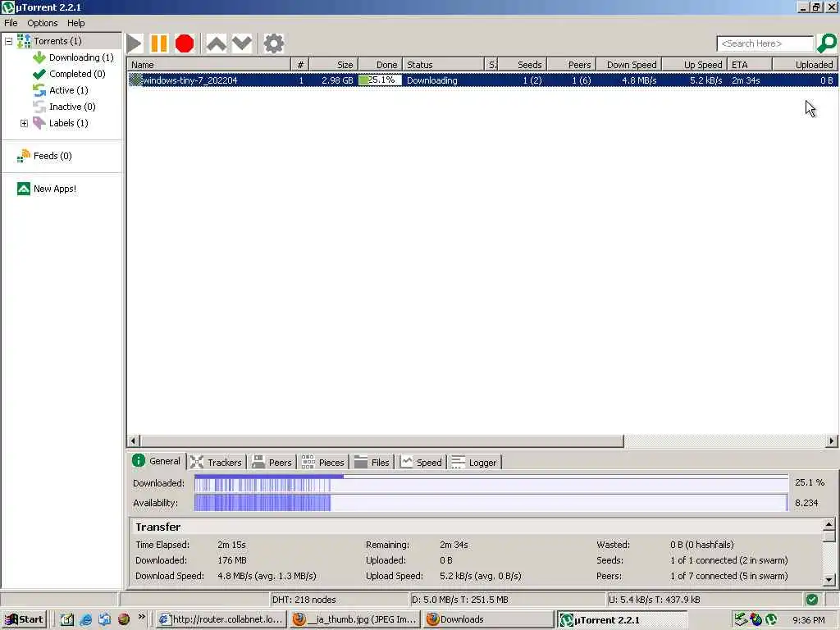Viewport: 840px width, 630px height.
Task: Move torrent up the queue
Action: 217,44
